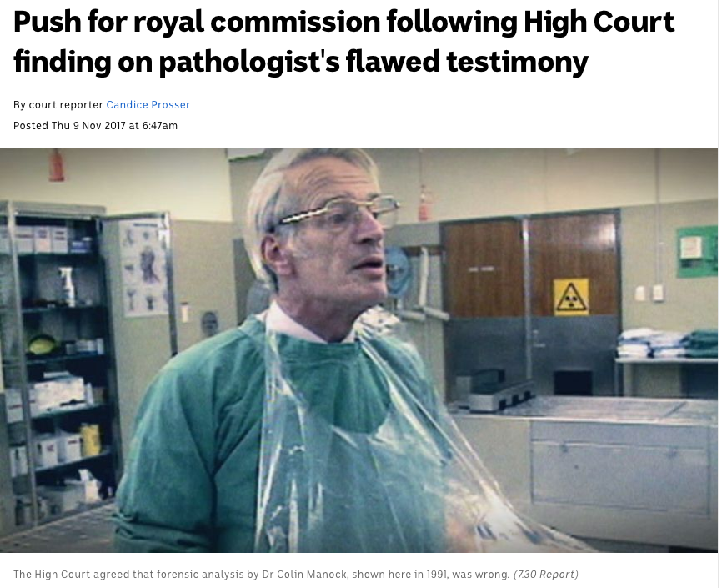This screenshot has height=588, width=722.
Task: Click the 'Dr Colin Manock' name in caption
Action: [301, 575]
